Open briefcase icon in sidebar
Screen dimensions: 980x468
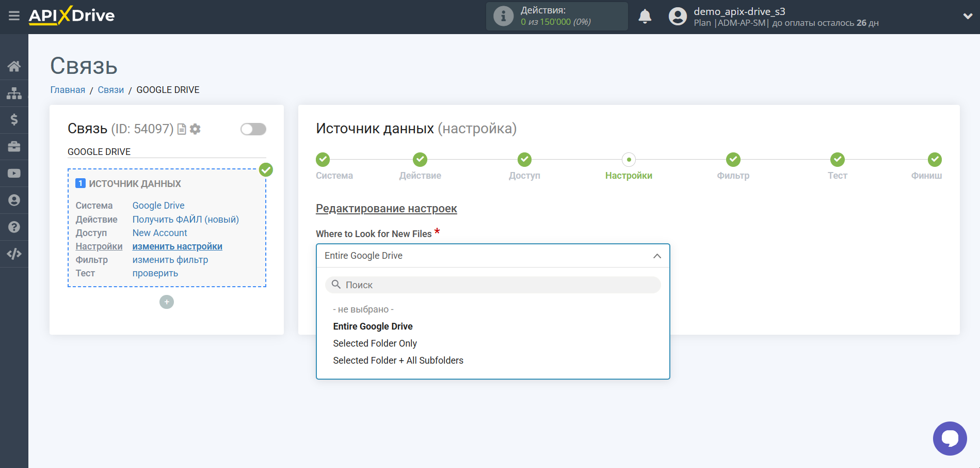click(x=14, y=147)
